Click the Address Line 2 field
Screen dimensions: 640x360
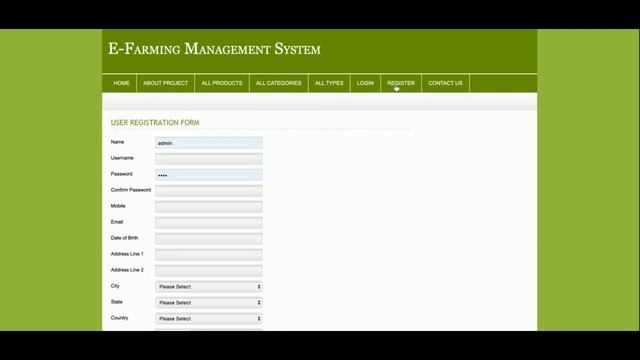click(209, 270)
